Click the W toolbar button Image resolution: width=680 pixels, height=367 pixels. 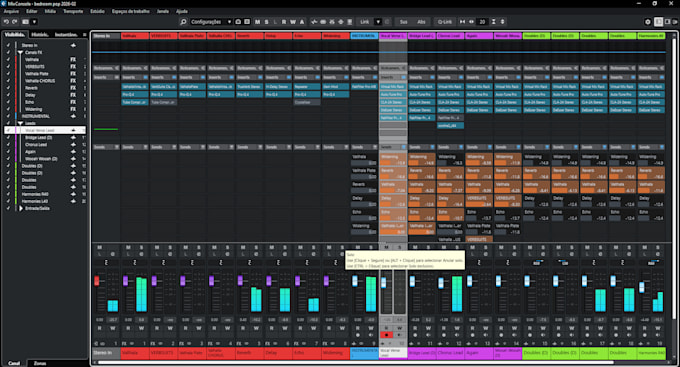pyautogui.click(x=293, y=22)
